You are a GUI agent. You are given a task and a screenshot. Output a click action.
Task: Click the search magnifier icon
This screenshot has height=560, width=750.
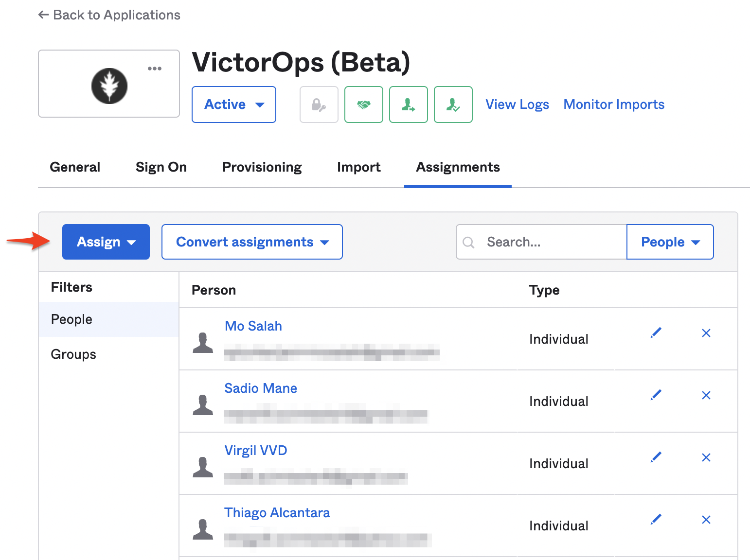pos(468,242)
